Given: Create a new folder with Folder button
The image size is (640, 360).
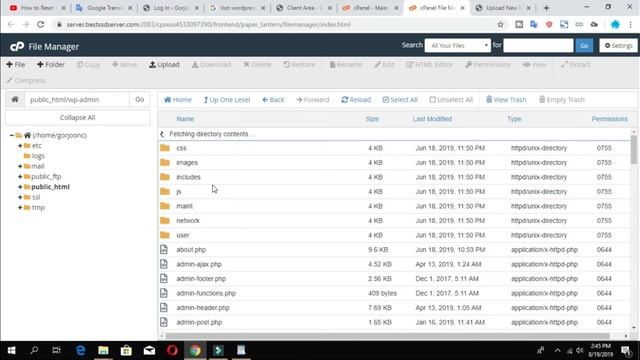Looking at the screenshot, I should coord(51,64).
